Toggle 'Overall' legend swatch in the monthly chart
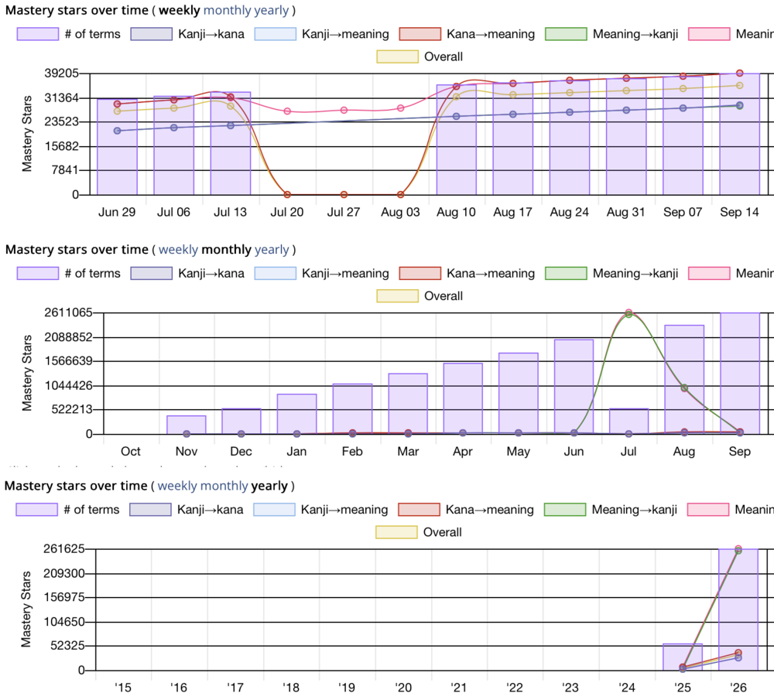The image size is (774, 700). pyautogui.click(x=397, y=296)
